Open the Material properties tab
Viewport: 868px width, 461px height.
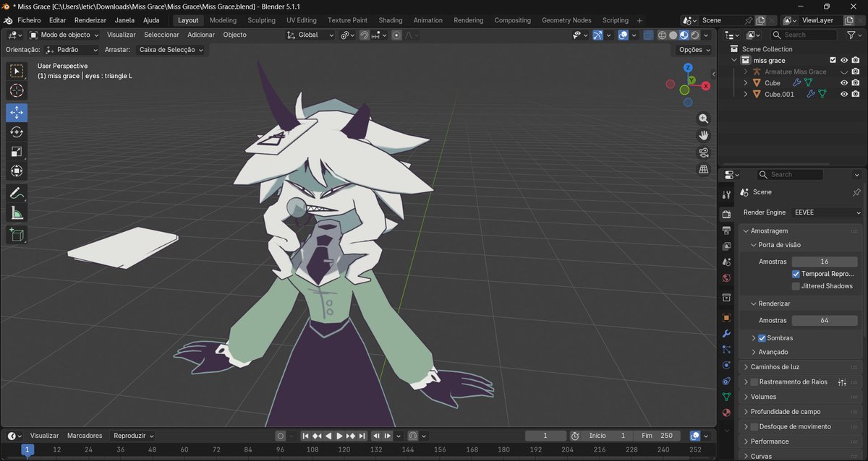[x=727, y=413]
